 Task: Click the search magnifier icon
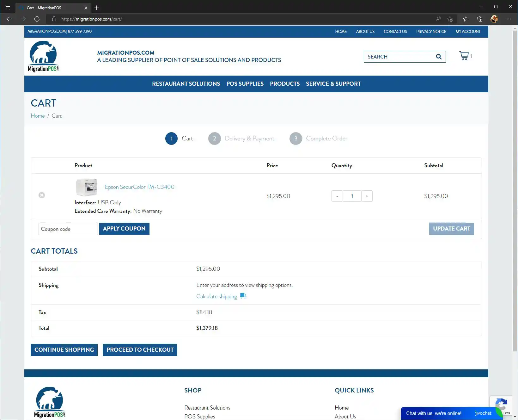click(x=439, y=57)
